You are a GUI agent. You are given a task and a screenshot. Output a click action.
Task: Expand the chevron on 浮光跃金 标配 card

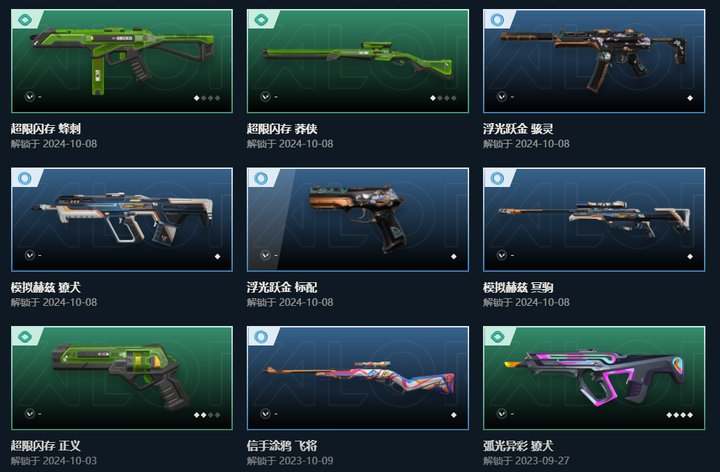tap(265, 255)
